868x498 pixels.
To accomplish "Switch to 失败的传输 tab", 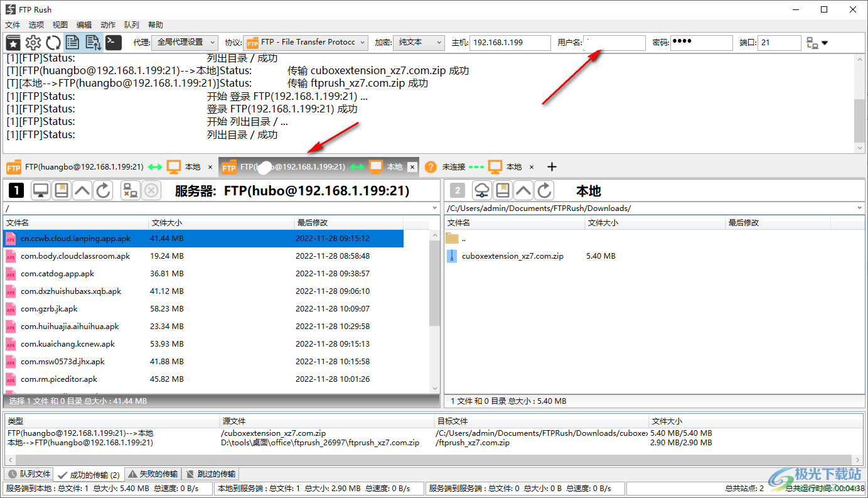I will 153,474.
